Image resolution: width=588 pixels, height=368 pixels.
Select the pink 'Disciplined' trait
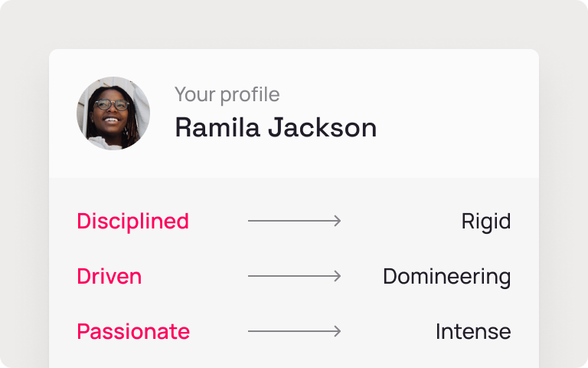(132, 221)
